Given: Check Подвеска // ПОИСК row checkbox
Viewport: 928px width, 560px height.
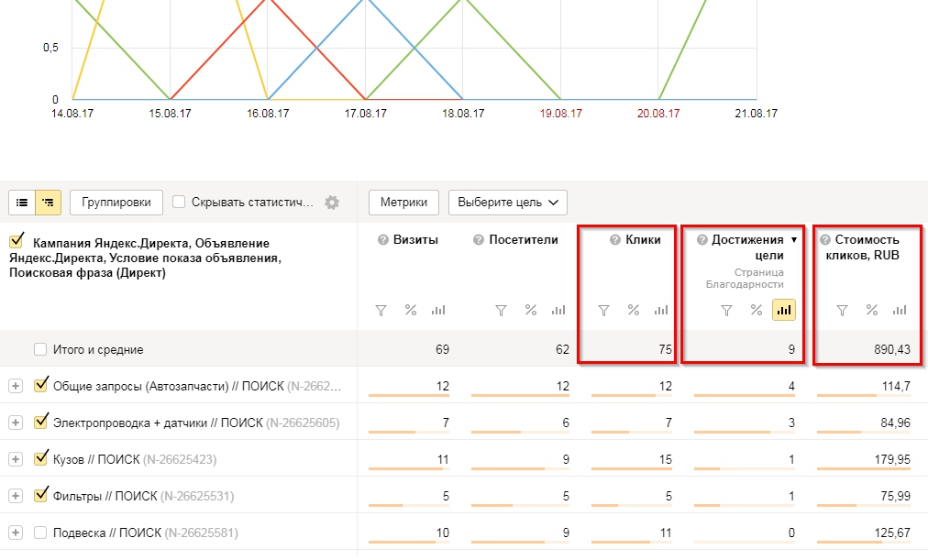Looking at the screenshot, I should coord(40,533).
